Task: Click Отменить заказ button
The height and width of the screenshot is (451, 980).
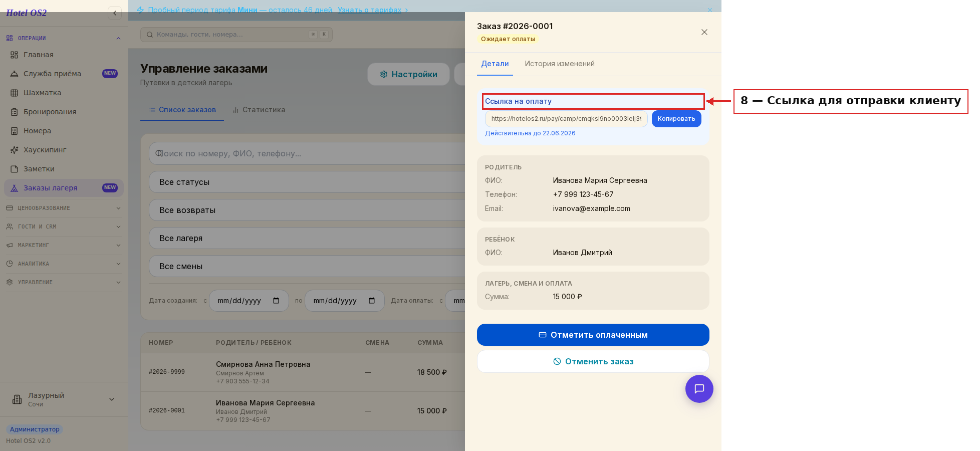Action: pos(593,361)
